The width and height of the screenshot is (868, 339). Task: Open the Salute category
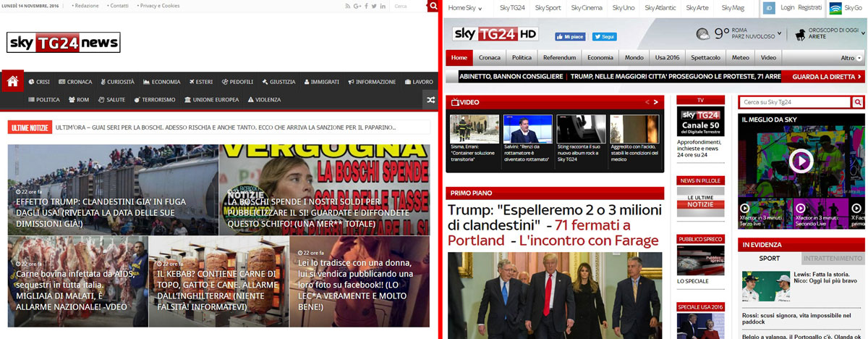pos(111,100)
